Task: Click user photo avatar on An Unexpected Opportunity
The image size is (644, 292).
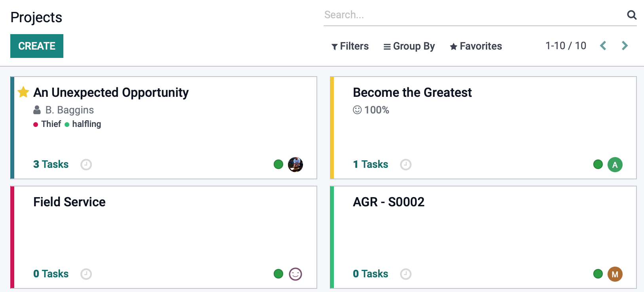Action: pyautogui.click(x=295, y=165)
